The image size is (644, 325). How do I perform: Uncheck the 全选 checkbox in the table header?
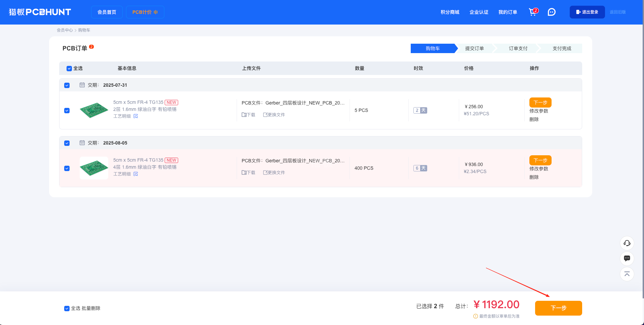tap(69, 68)
